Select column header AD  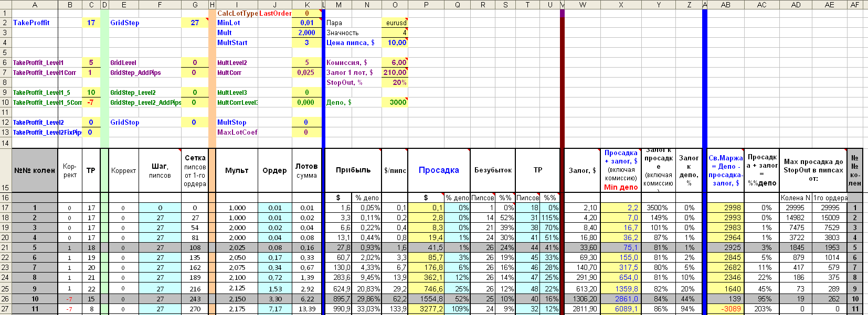[x=796, y=5]
